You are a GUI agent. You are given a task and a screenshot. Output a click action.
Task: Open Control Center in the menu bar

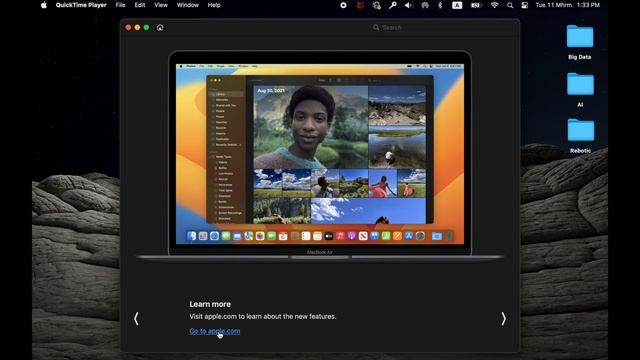tap(525, 5)
